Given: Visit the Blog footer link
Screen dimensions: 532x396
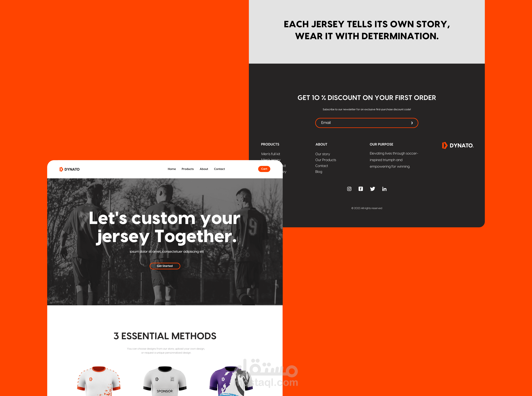Looking at the screenshot, I should (319, 172).
